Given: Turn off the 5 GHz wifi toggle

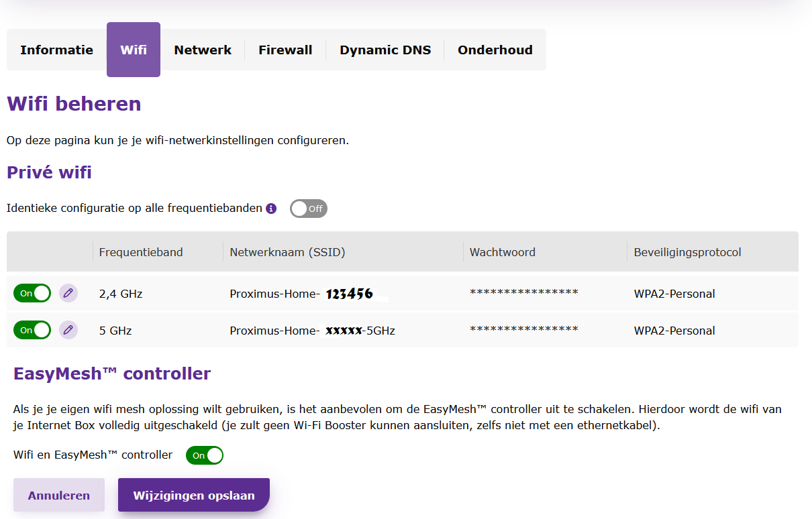Looking at the screenshot, I should (32, 330).
